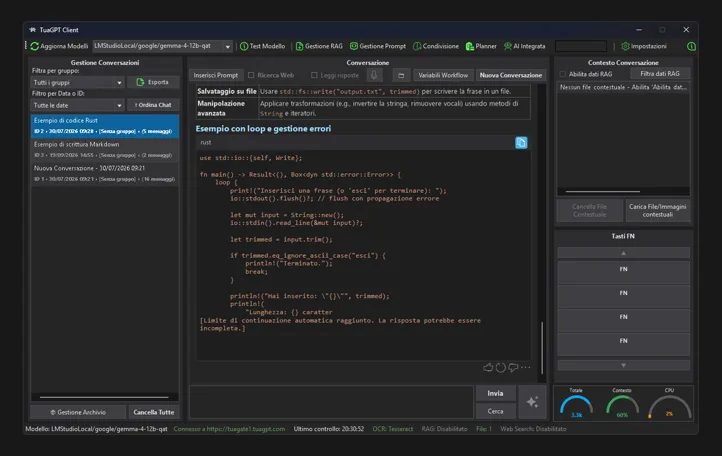Toggle Leggi risposte checkbox
Screen dimensions: 722x456
314,75
